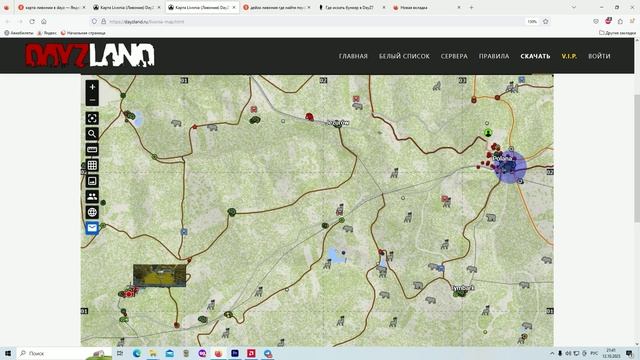Screen dimensions: 640x360
Task: Open Другие закладки bookmarks folder
Action: click(x=617, y=33)
